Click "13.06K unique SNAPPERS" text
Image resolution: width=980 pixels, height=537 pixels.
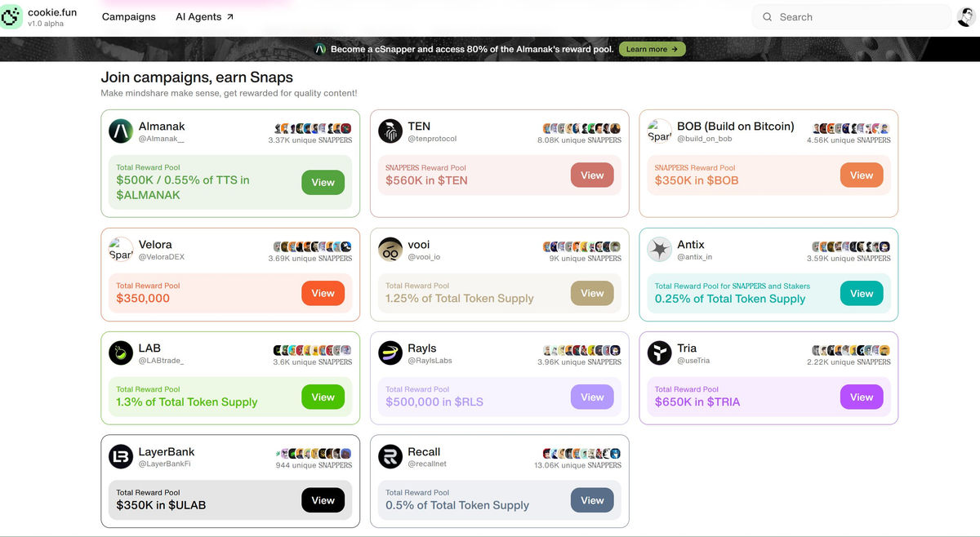(578, 465)
